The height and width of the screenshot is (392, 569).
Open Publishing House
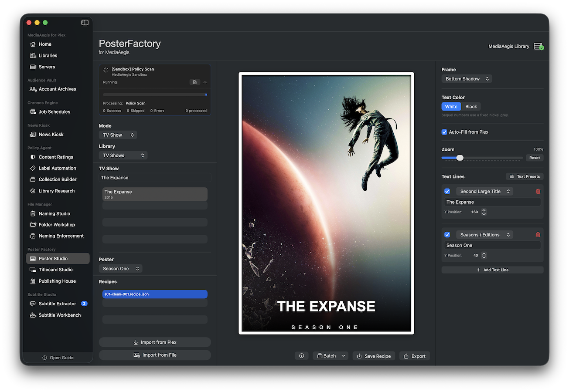pos(58,281)
